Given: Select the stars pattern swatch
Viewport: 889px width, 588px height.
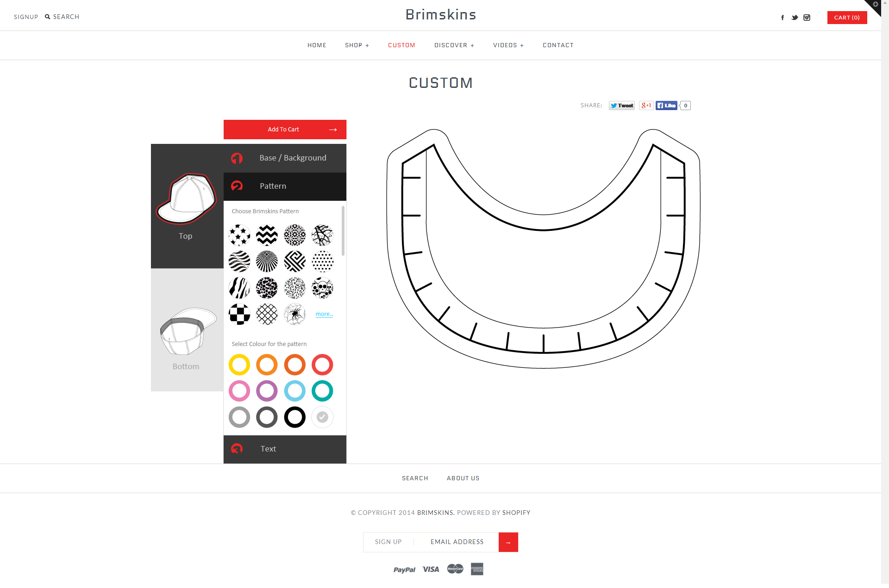Looking at the screenshot, I should pos(239,235).
